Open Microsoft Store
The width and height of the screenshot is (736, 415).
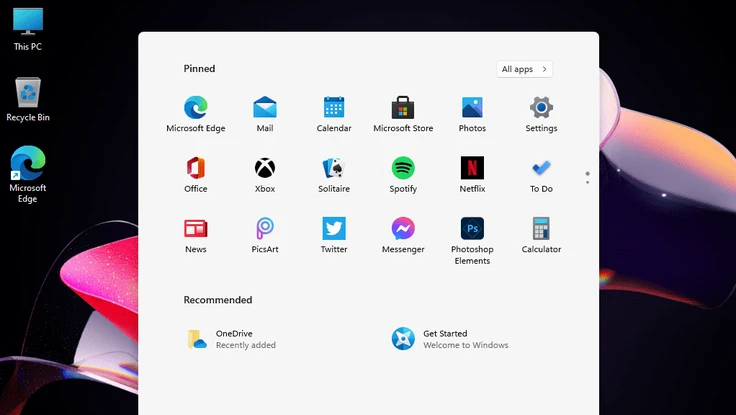(x=403, y=114)
